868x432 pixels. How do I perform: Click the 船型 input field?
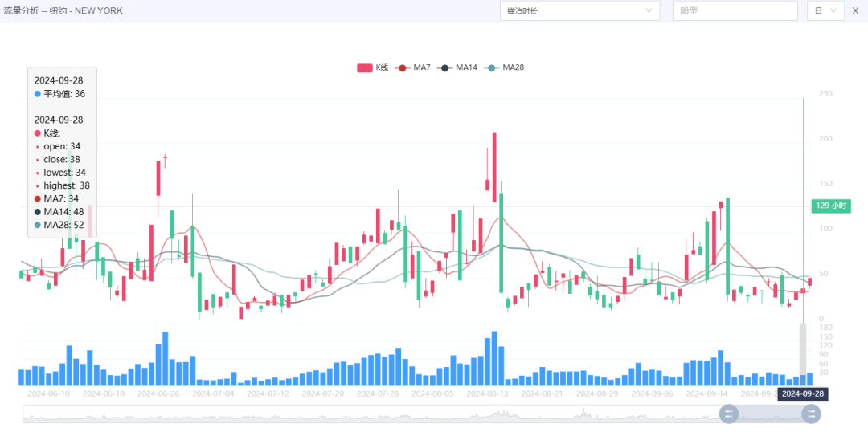pos(735,10)
